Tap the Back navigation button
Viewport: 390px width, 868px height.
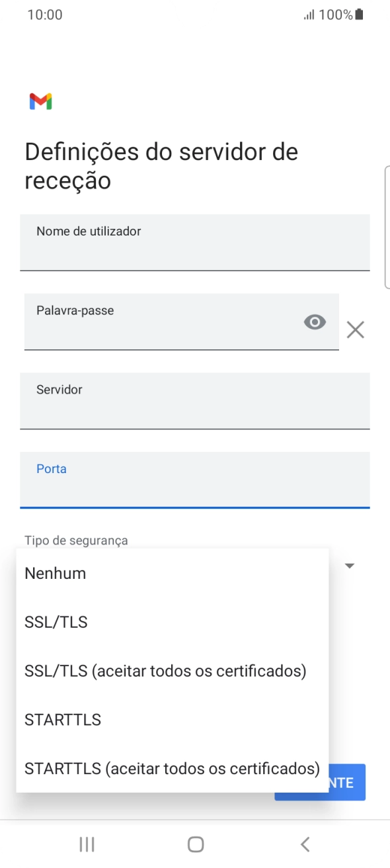tap(305, 844)
